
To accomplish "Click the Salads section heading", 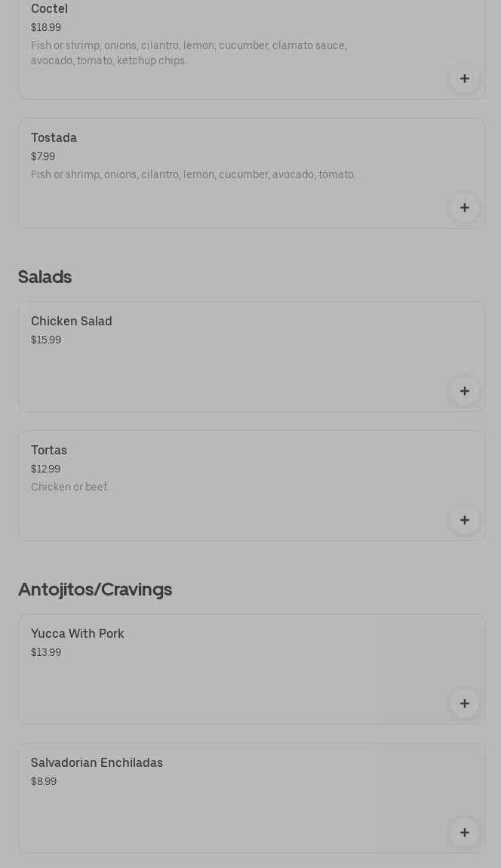I will pyautogui.click(x=45, y=277).
